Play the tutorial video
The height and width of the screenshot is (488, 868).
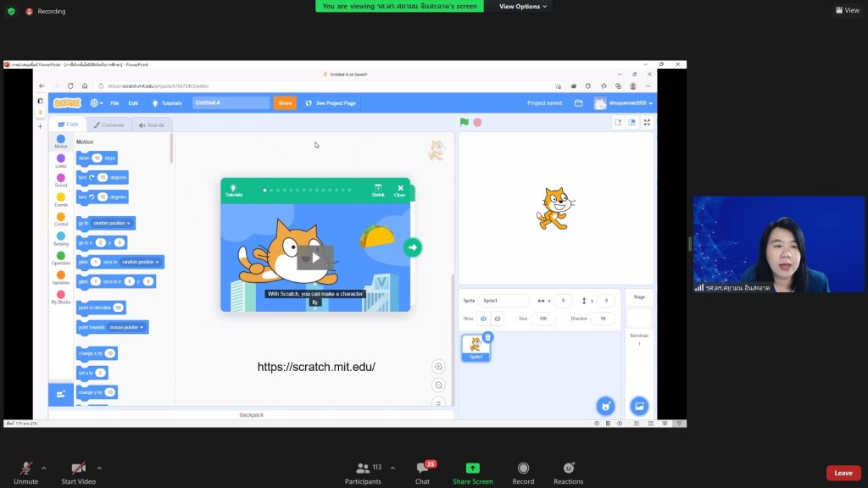[315, 258]
